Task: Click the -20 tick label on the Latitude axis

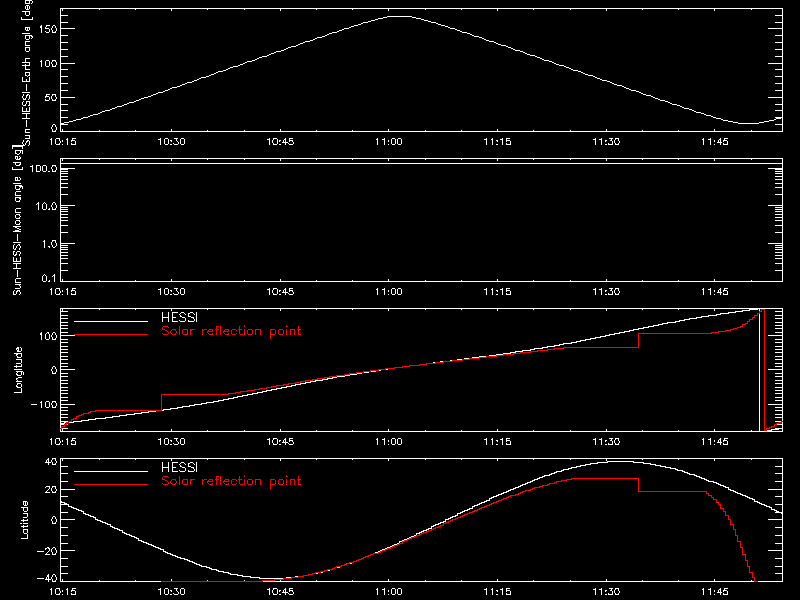Action: pyautogui.click(x=47, y=551)
